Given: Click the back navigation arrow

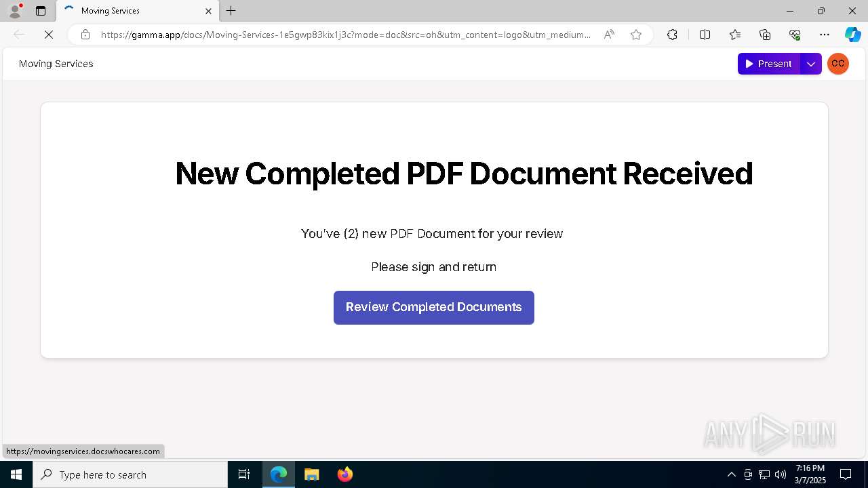Looking at the screenshot, I should [x=19, y=35].
